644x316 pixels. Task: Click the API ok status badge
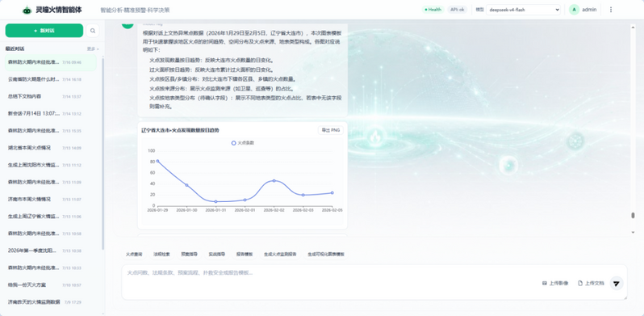pos(457,10)
